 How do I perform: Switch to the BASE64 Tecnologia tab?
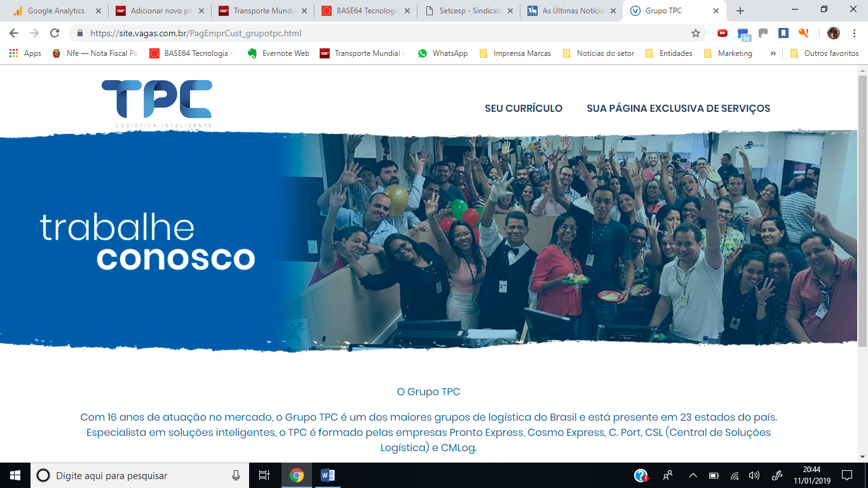[x=360, y=11]
